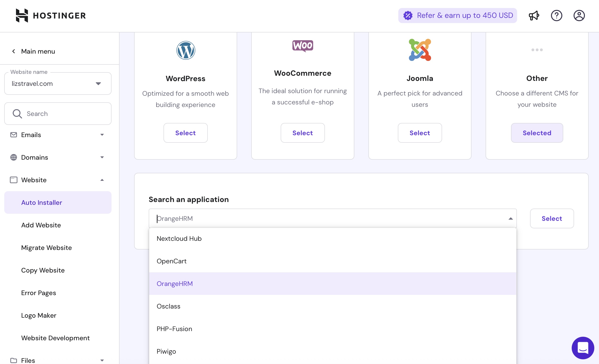Image resolution: width=599 pixels, height=364 pixels.
Task: Select Joomla with its Select button
Action: coord(420,133)
